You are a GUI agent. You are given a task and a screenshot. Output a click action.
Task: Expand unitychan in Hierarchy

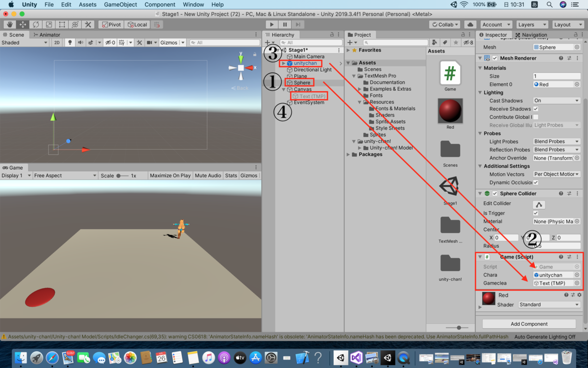click(x=283, y=63)
